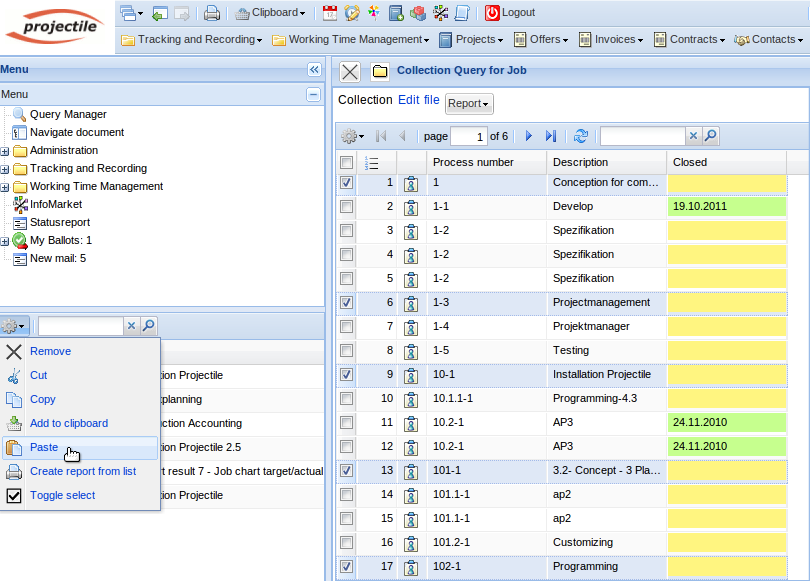Uncheck the checkbox for row 6 Projectmanagement
This screenshot has height=581, width=810.
[x=346, y=303]
